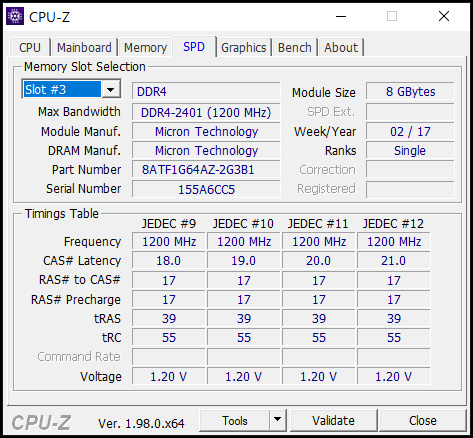This screenshot has width=473, height=438.
Task: Go to the Graphics tab
Action: (244, 47)
